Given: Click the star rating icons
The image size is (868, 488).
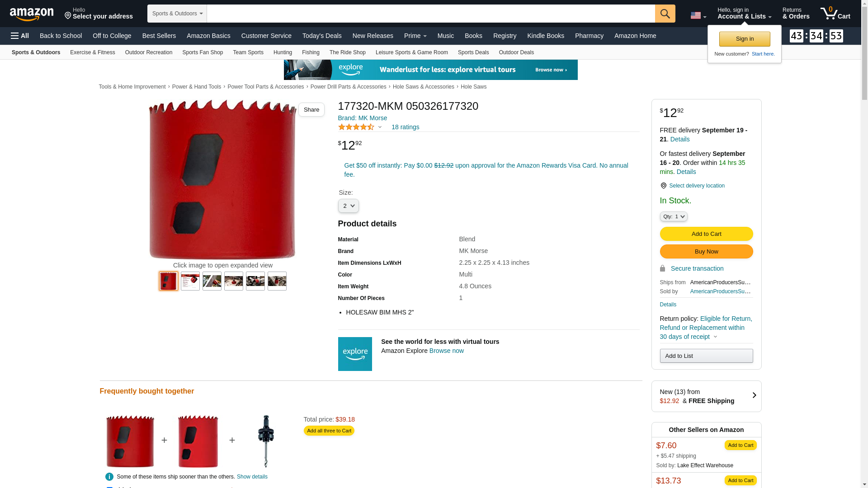Looking at the screenshot, I should pyautogui.click(x=356, y=127).
